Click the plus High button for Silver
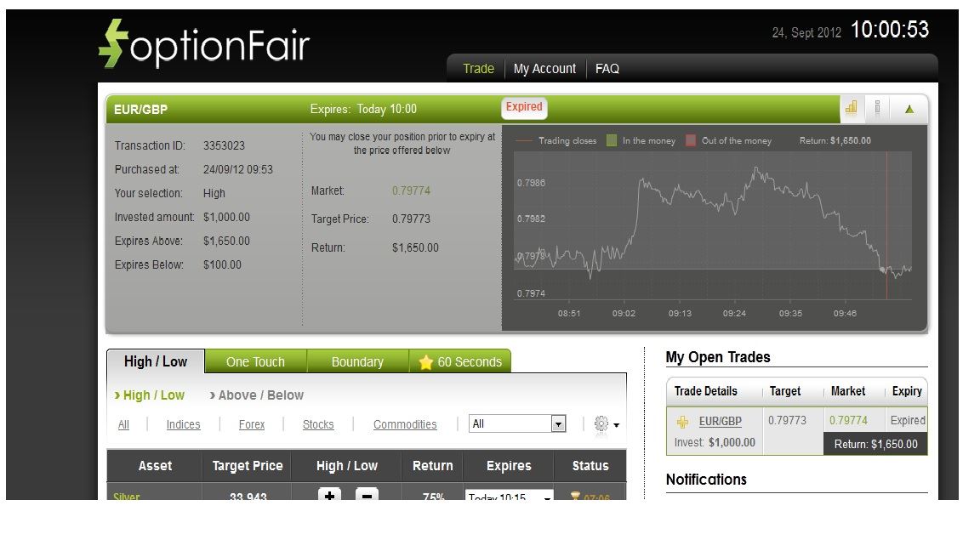Viewport: 980px width, 551px height. click(329, 495)
